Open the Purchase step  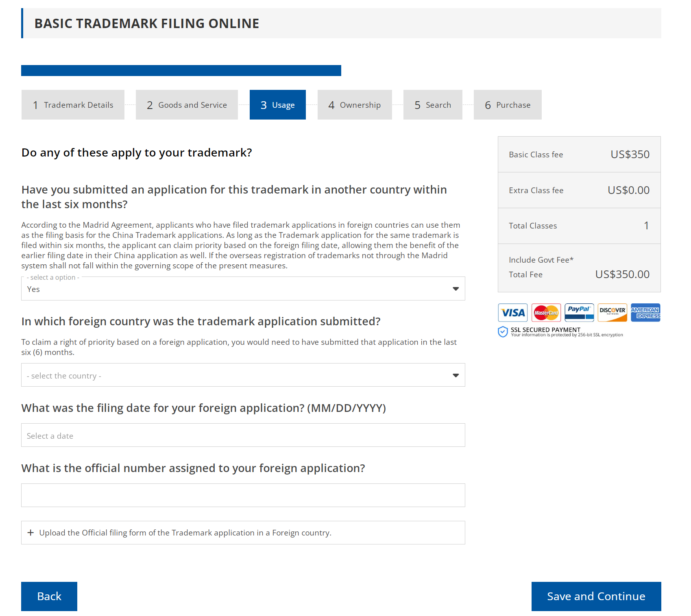tap(507, 104)
